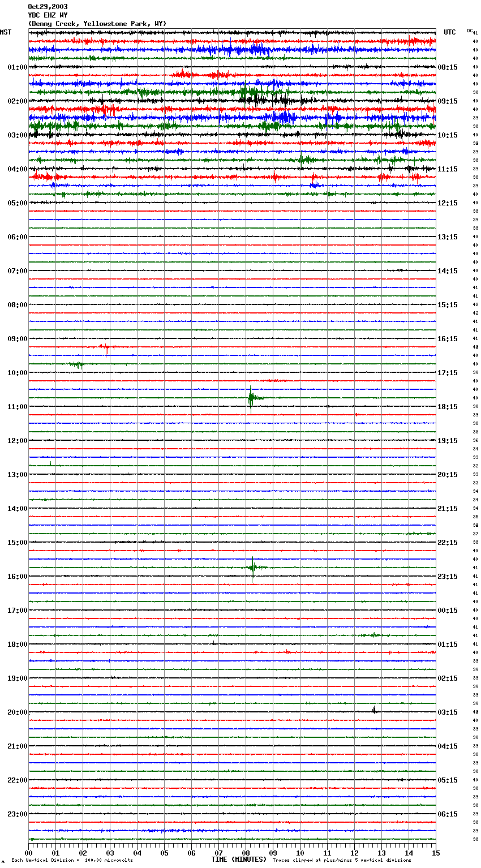481x868 pixels.
Task: Click the 21:15 UTC time label
Action: (448, 509)
